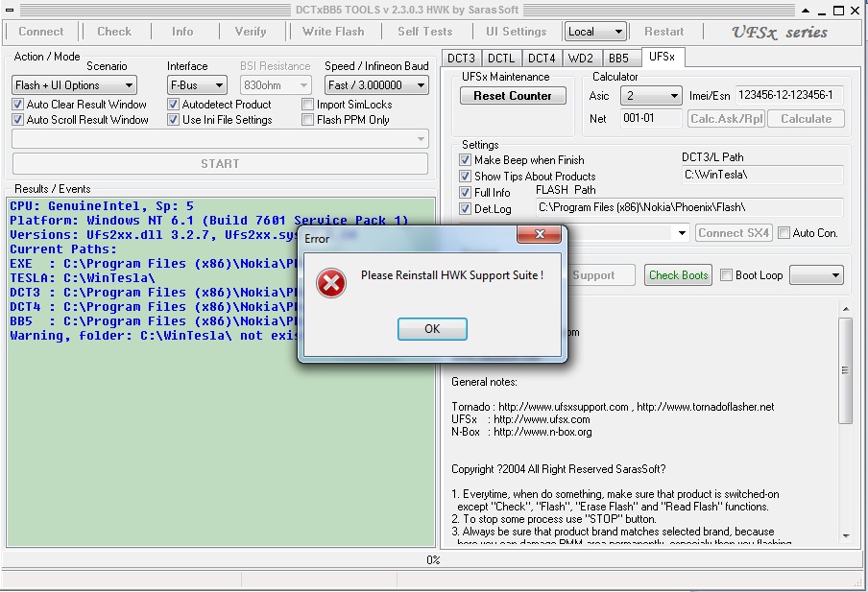Viewport: 868px width, 592px height.
Task: Enable Flash PPM Only checkbox
Action: click(308, 120)
